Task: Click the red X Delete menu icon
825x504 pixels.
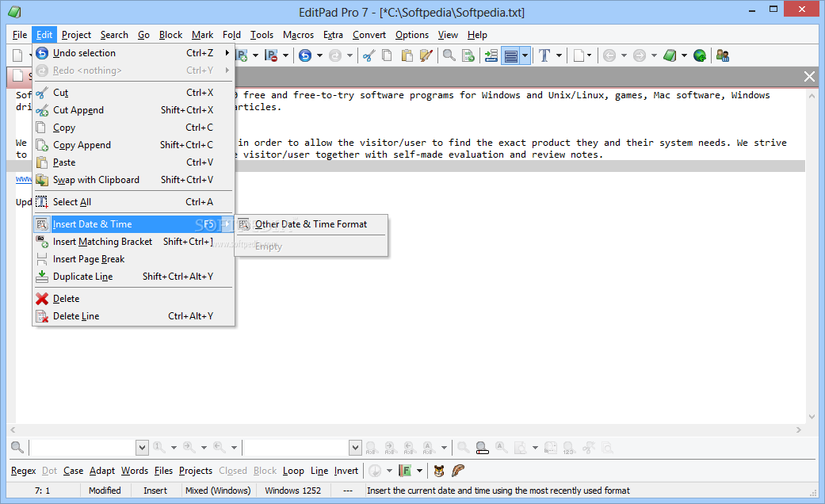Action: click(42, 299)
